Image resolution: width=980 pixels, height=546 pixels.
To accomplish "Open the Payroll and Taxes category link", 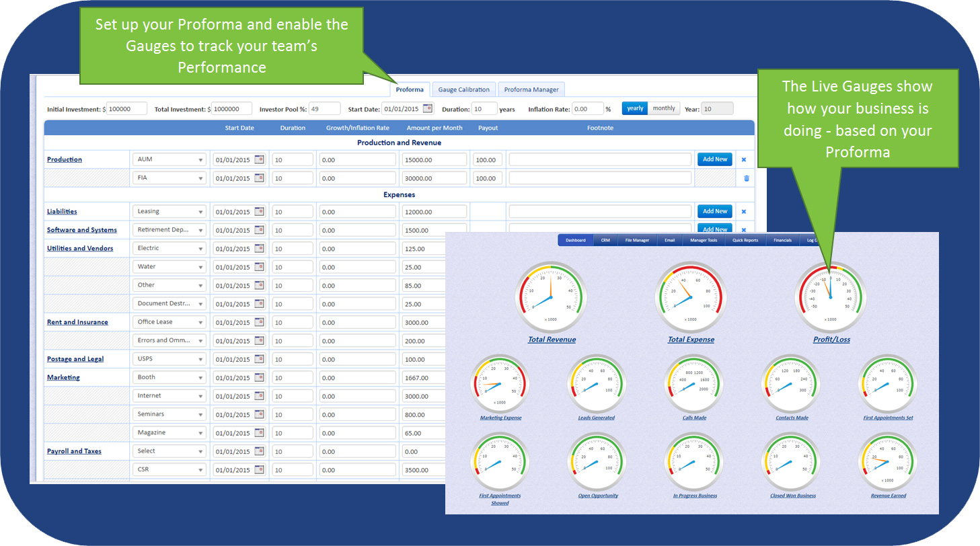I will [74, 451].
